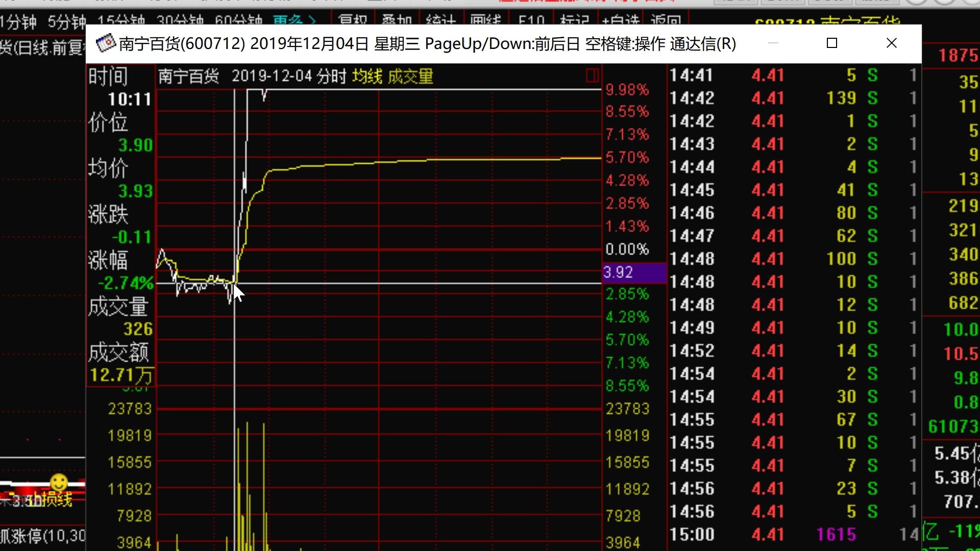Select the 14:56 tick with volume 23
980x551 pixels.
pyautogui.click(x=794, y=489)
